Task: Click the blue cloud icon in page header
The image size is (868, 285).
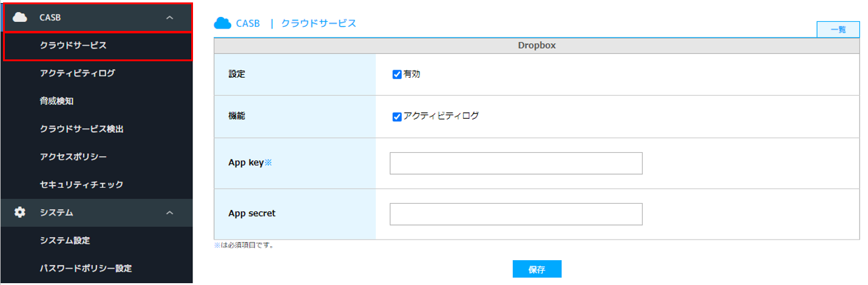Action: pos(223,23)
